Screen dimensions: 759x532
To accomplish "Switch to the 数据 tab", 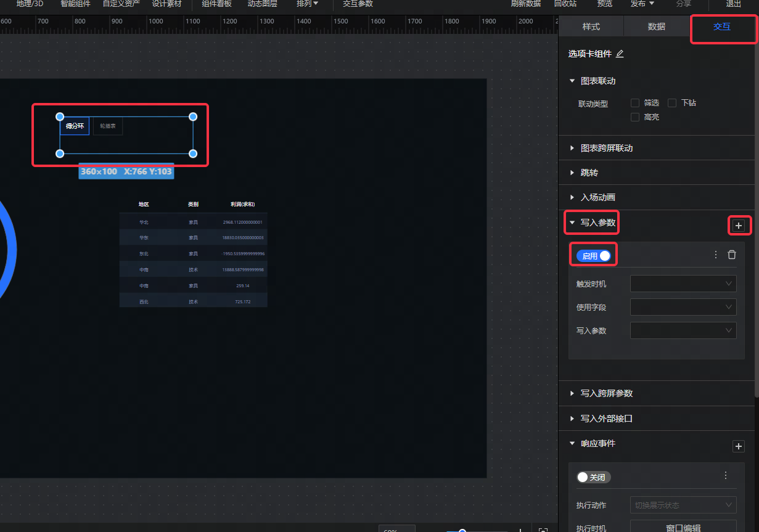I will [x=657, y=27].
